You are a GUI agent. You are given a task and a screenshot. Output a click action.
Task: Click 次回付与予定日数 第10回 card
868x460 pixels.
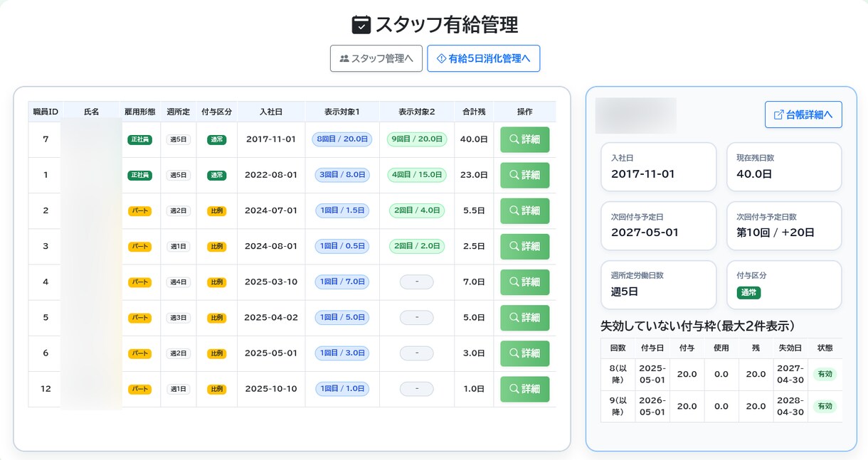click(x=784, y=226)
